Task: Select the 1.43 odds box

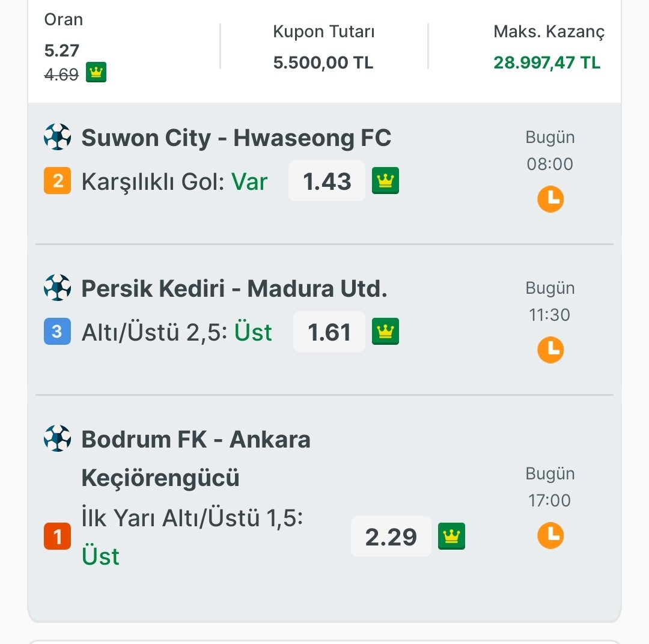Action: pos(327,181)
